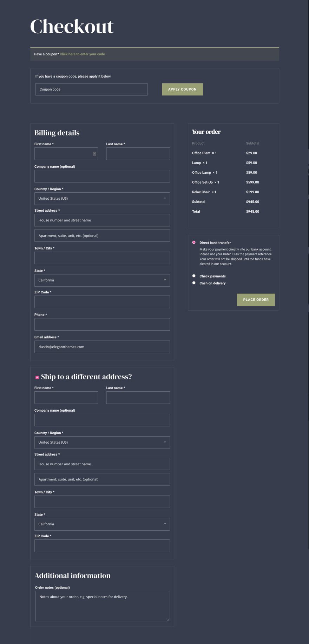
Task: Click 'Click here to enter your code' link
Action: coord(82,54)
